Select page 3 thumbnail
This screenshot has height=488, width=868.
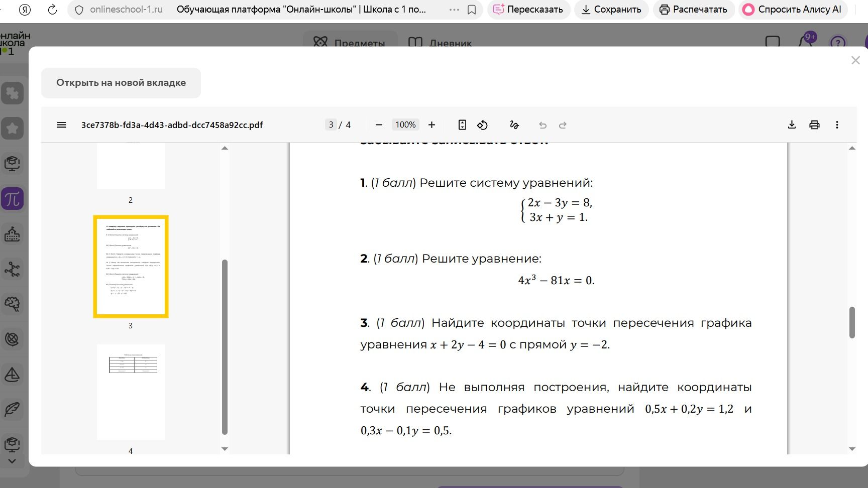[131, 267]
